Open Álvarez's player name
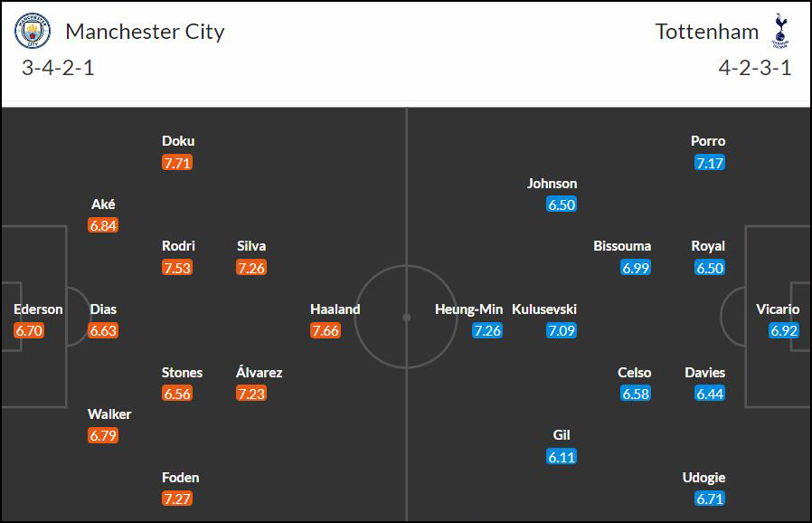This screenshot has width=812, height=523. 259,372
